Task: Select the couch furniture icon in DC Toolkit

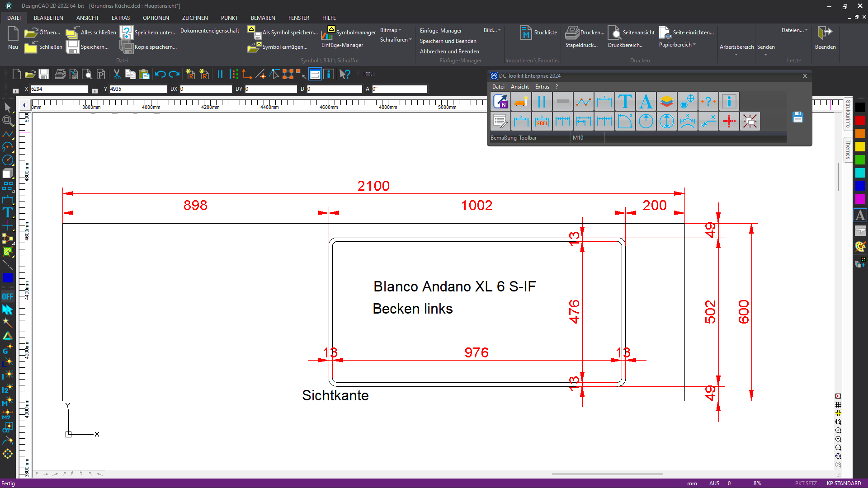Action: 521,101
